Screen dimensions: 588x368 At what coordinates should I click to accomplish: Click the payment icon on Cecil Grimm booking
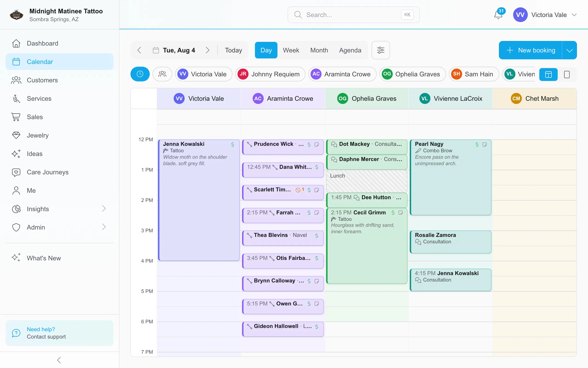(393, 213)
